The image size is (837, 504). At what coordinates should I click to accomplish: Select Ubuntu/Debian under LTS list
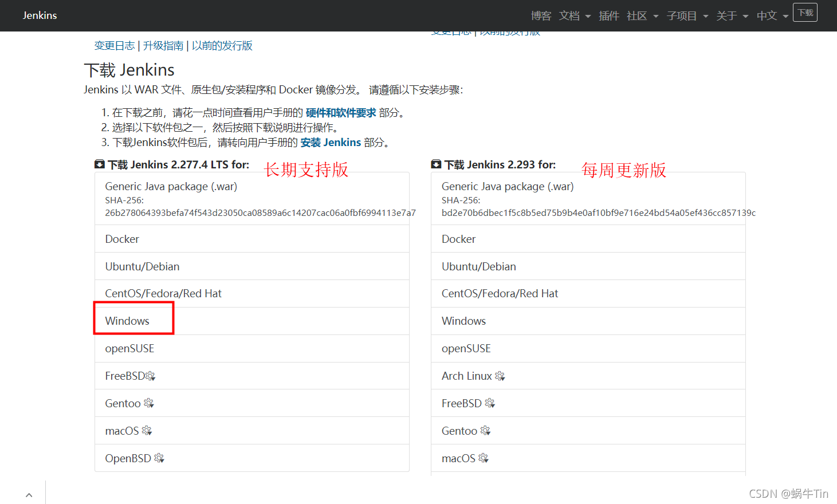click(x=252, y=266)
